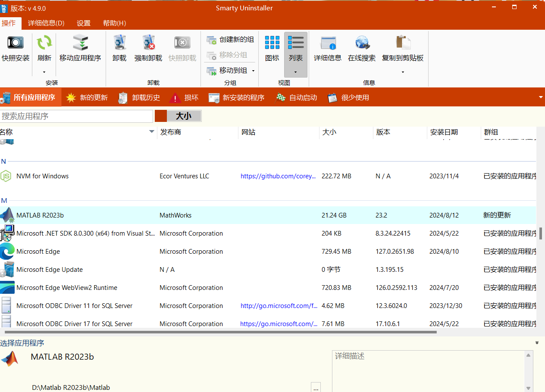Open 移动应用程序 (Move Applications) tool
Screen dimensions: 545x392
[x=81, y=48]
